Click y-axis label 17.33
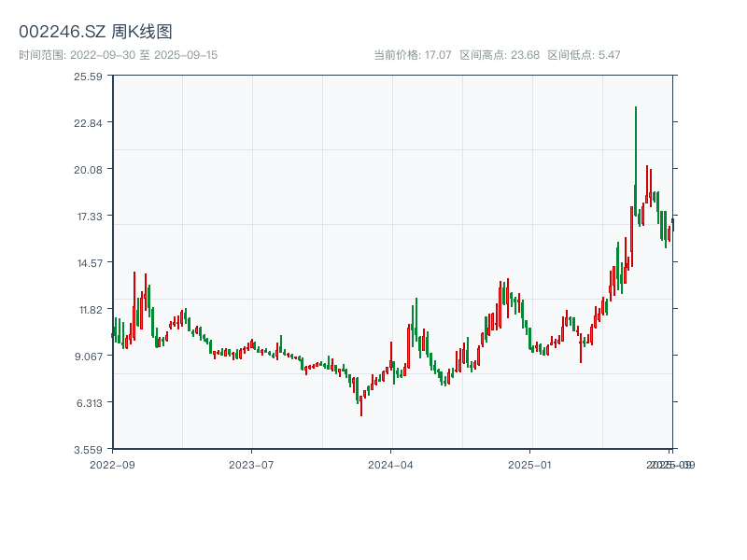 90,217
